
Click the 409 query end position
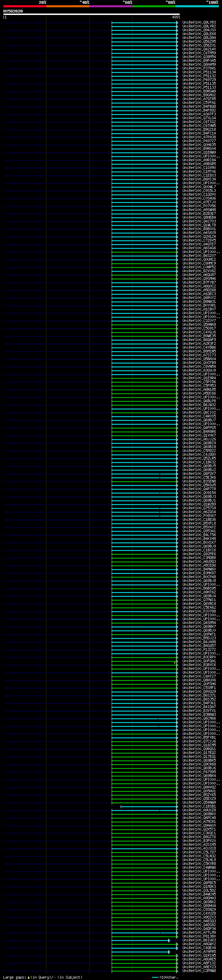pyautogui.click(x=175, y=17)
